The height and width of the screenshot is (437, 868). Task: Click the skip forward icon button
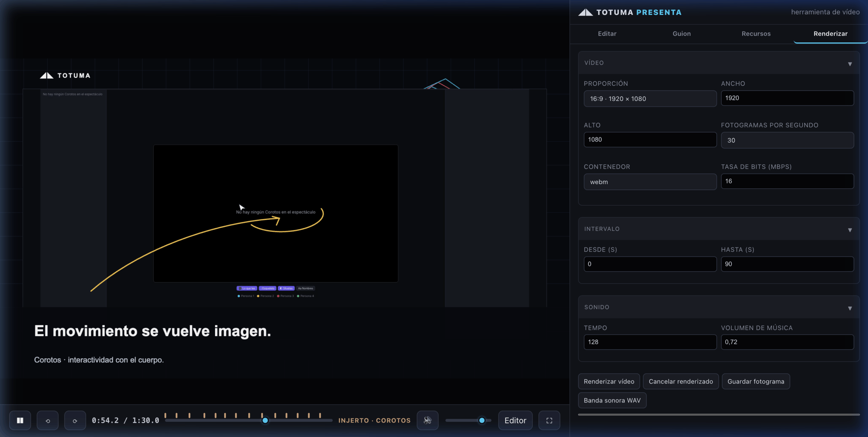click(x=75, y=420)
